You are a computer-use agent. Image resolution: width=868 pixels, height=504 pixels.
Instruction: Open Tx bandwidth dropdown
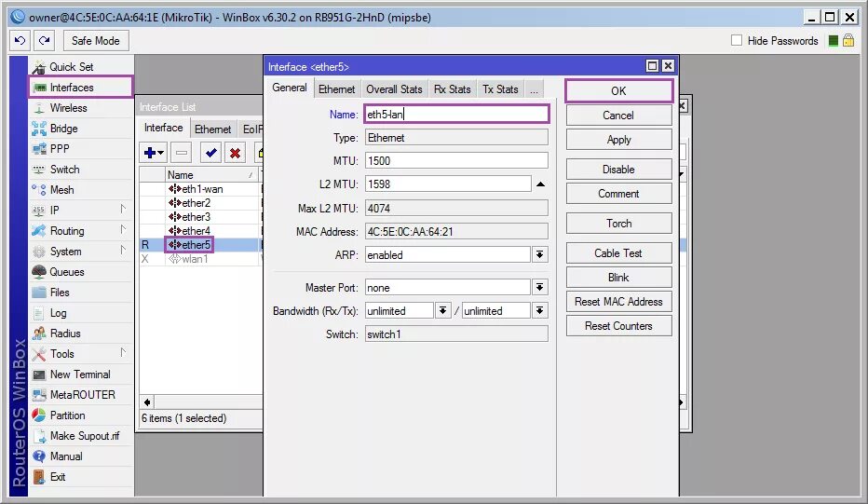(540, 311)
